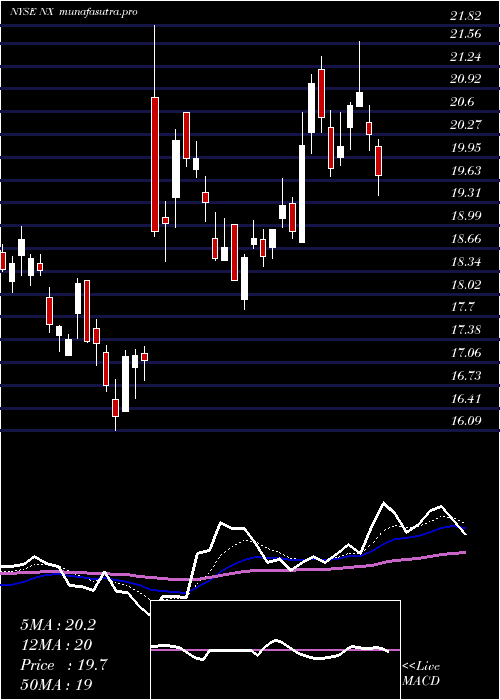The height and width of the screenshot is (700, 500).
Task: Click the '12MA : 20' indicator value
Action: 56,645
